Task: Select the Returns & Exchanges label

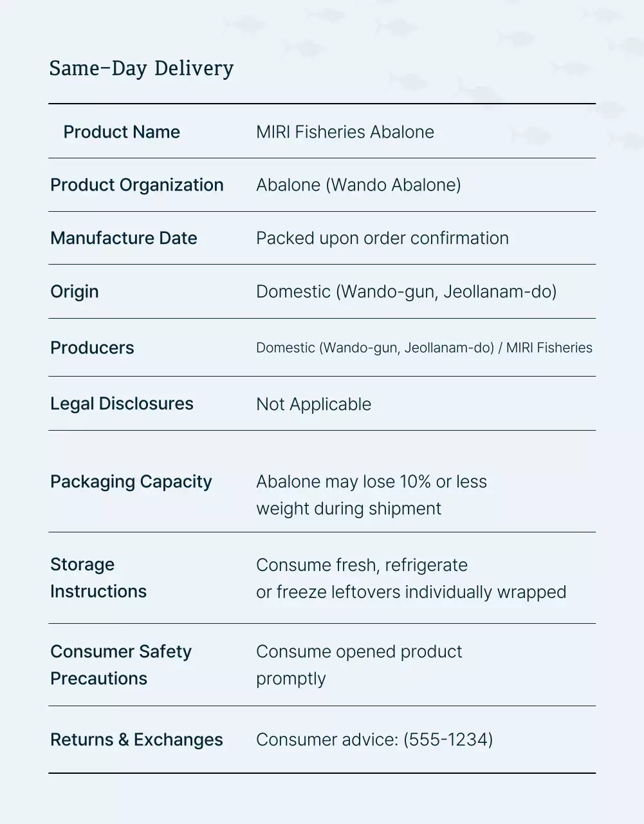Action: (136, 740)
